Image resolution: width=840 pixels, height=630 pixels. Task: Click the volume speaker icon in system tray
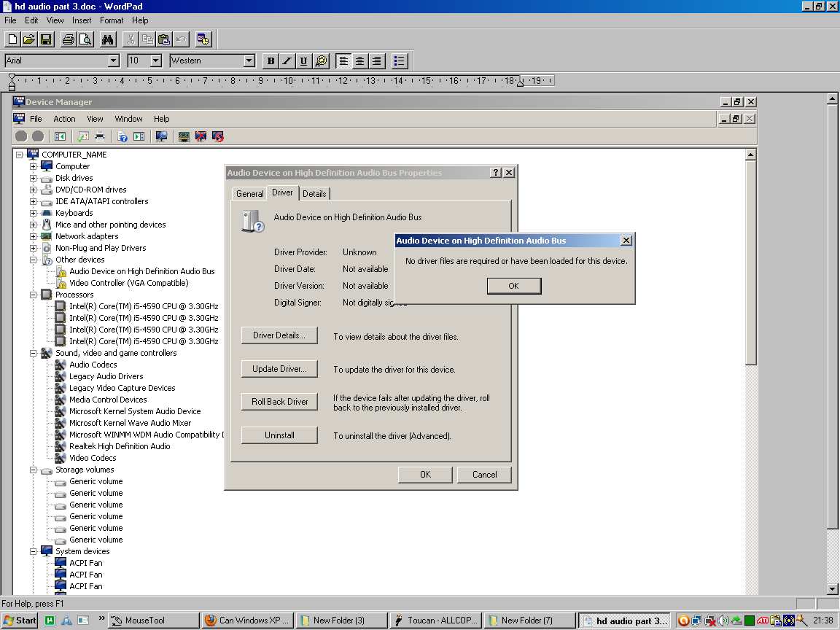click(724, 621)
